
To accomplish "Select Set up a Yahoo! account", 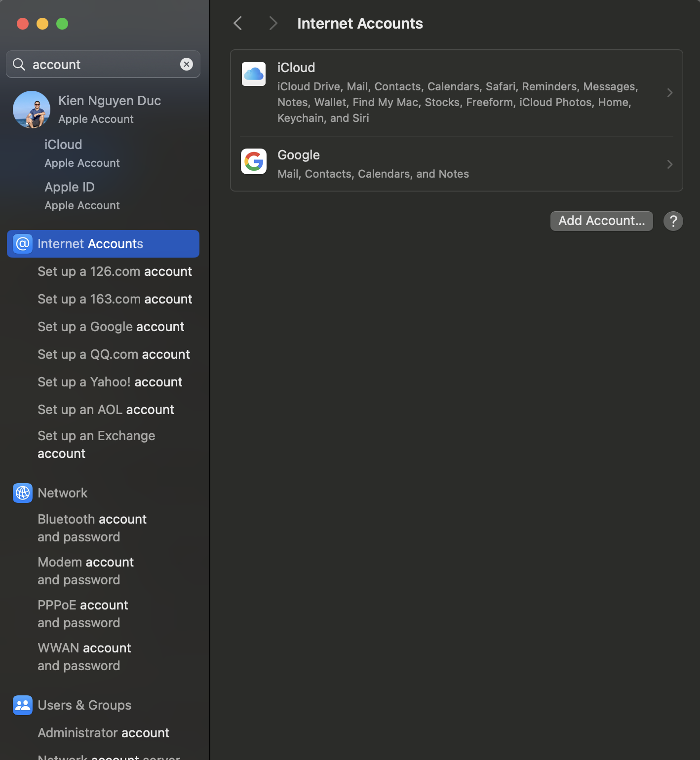I will tap(110, 382).
